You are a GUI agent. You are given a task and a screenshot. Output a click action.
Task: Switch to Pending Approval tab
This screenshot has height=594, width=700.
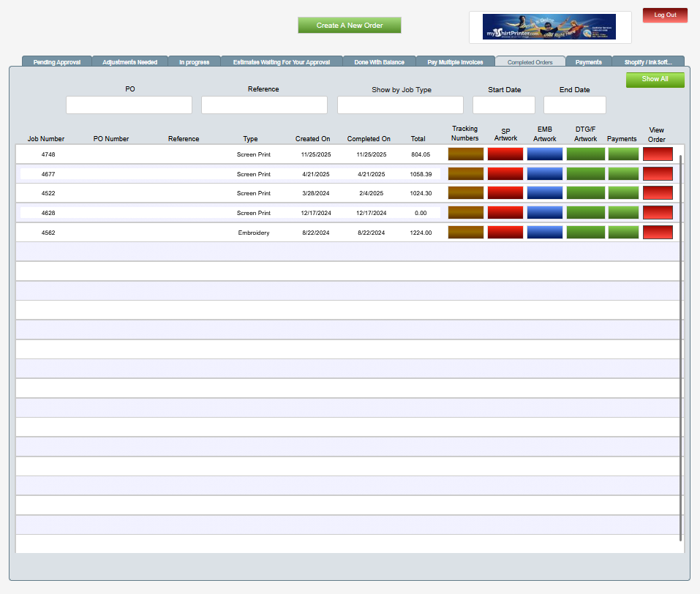(x=57, y=61)
